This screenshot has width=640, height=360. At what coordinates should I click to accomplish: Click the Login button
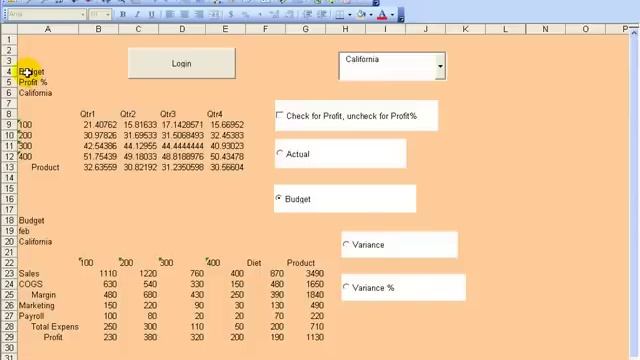182,63
